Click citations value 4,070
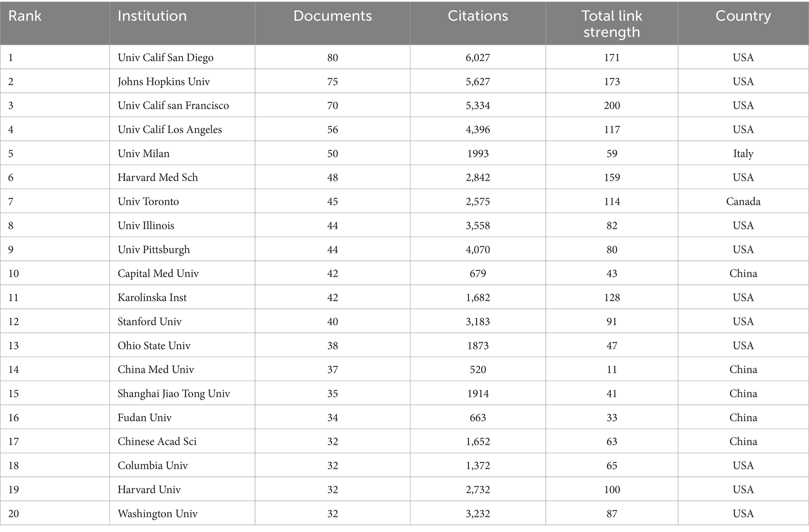Viewport: 809px width, 532px height. (478, 250)
